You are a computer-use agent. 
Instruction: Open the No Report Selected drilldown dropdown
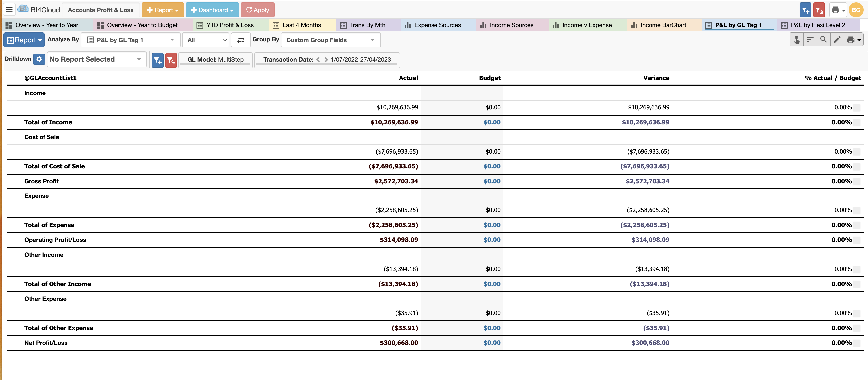click(x=97, y=59)
